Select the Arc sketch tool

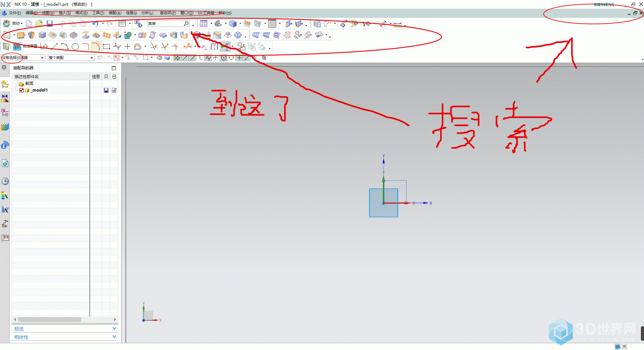pos(65,46)
